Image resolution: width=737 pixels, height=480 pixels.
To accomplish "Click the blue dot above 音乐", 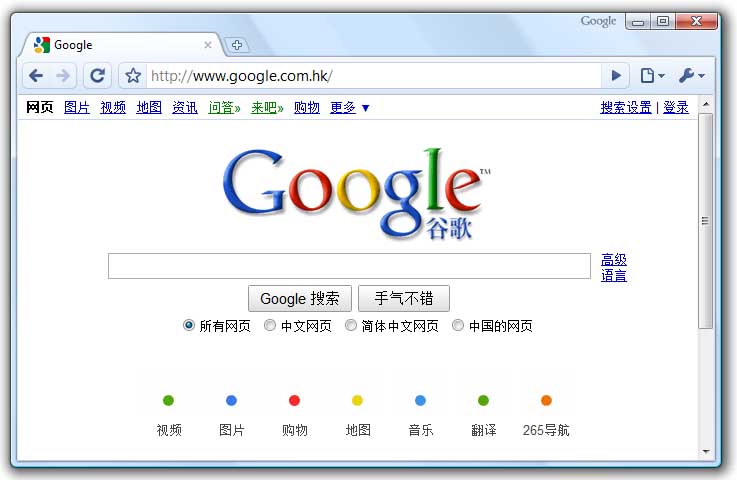I will pos(420,401).
